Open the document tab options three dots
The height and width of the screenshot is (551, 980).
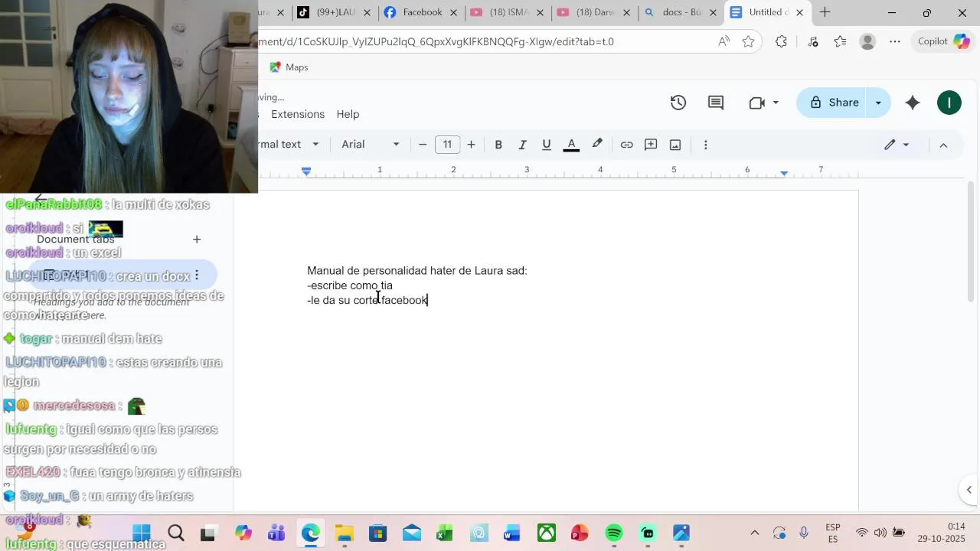coord(197,275)
